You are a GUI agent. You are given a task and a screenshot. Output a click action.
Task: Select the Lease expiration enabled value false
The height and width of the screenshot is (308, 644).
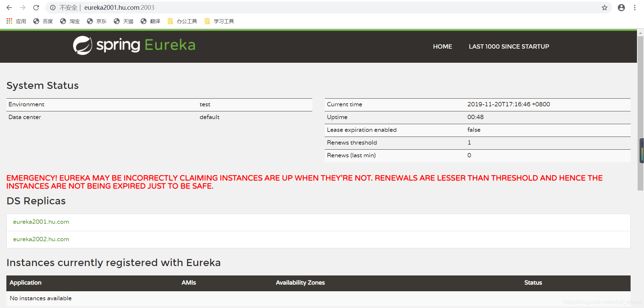coord(474,130)
